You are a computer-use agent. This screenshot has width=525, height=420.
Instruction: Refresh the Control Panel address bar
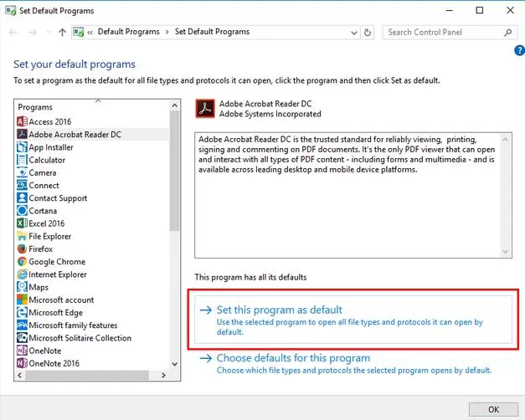368,33
